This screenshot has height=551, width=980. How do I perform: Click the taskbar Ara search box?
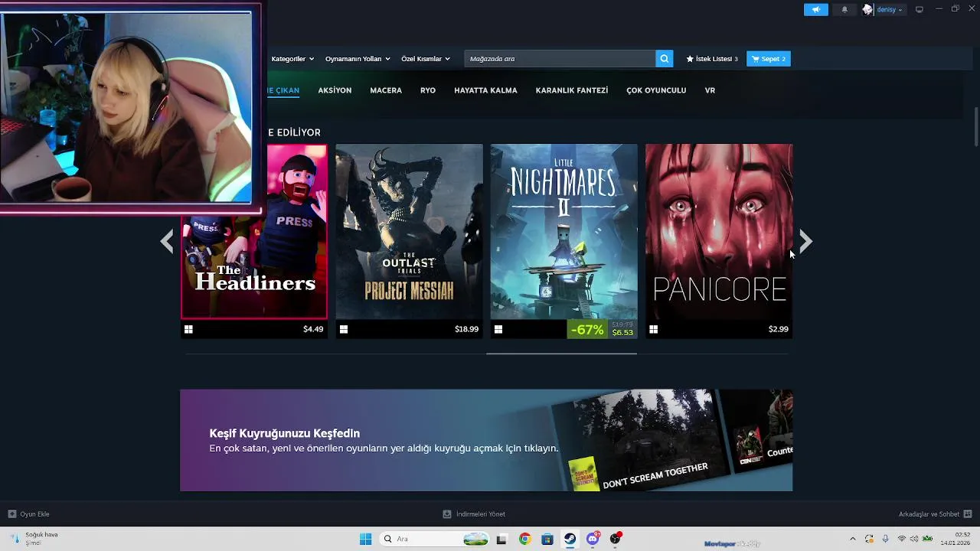[x=434, y=539]
